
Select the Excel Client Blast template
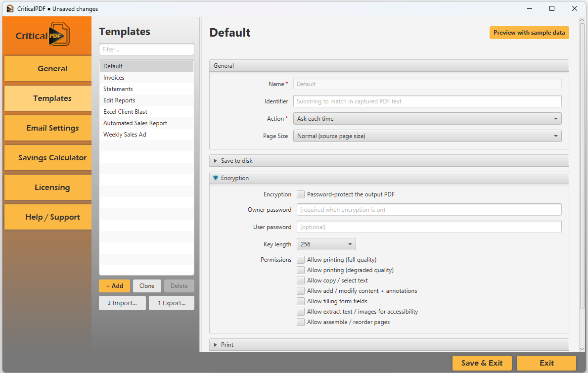click(x=146, y=112)
